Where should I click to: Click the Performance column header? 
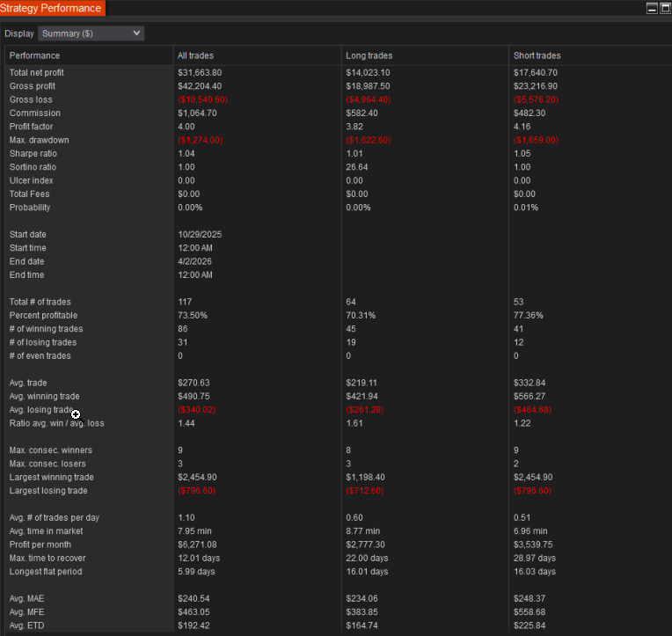(34, 55)
